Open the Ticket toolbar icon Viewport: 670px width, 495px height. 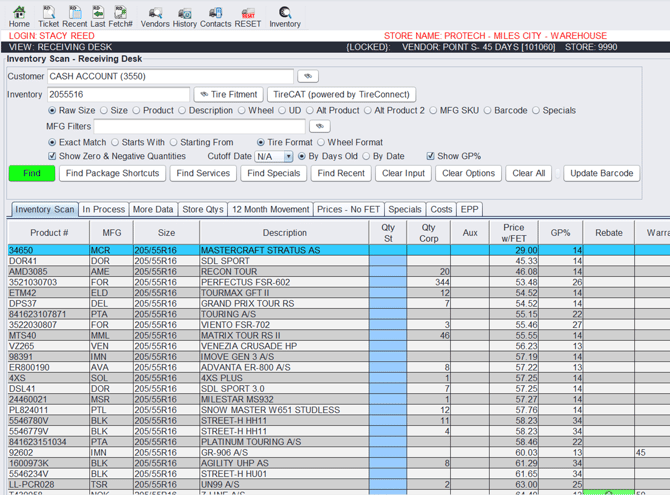47,14
